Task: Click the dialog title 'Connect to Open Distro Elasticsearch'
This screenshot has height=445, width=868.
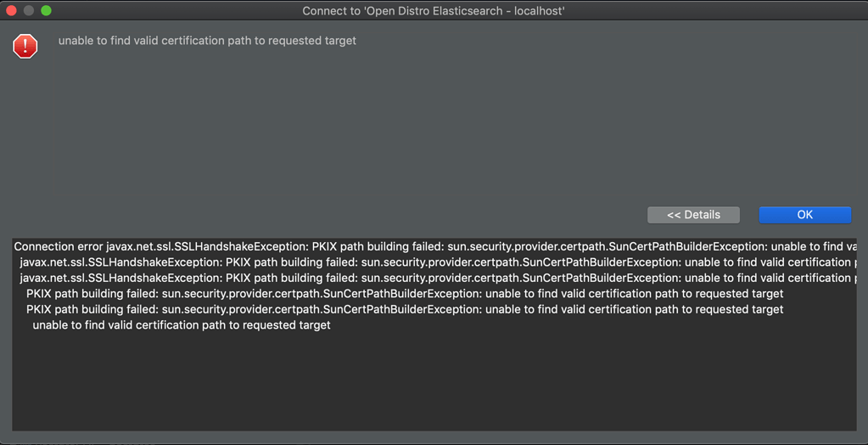Action: (x=434, y=11)
